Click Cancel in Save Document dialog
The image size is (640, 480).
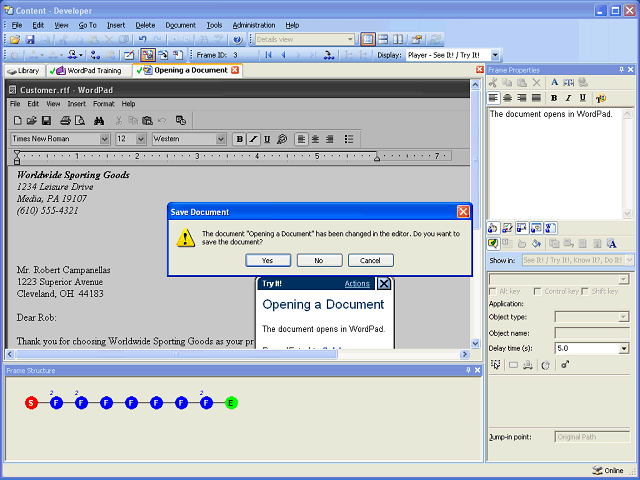click(371, 260)
